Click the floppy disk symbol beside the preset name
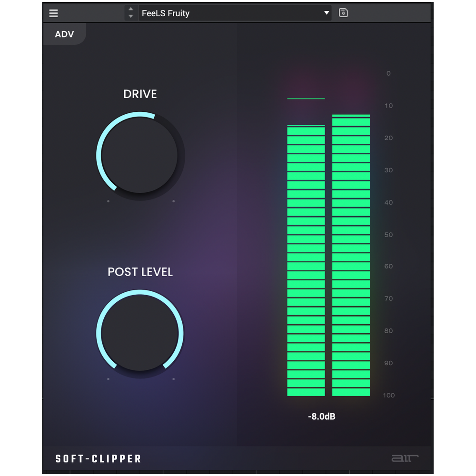The width and height of the screenshot is (476, 476). tap(343, 12)
